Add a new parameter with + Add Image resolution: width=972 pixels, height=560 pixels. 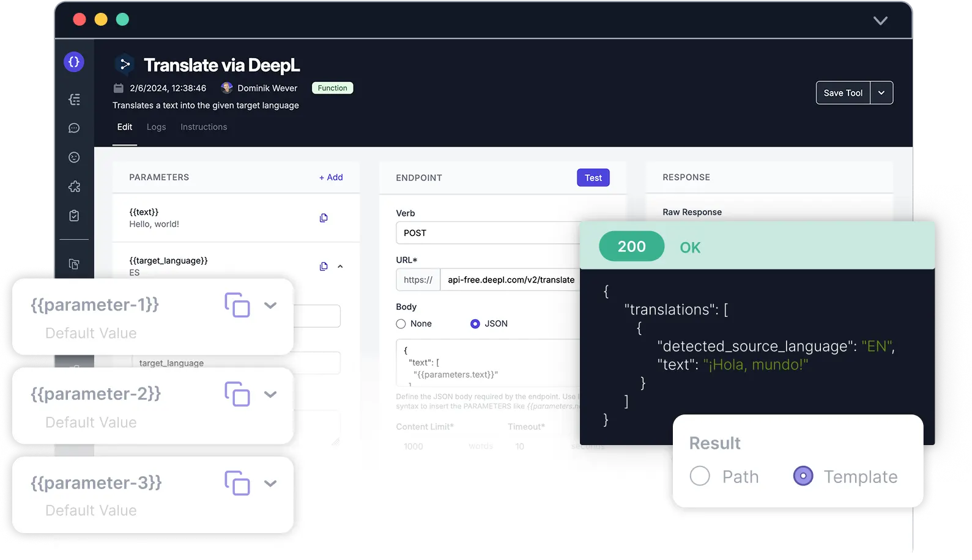tap(331, 177)
